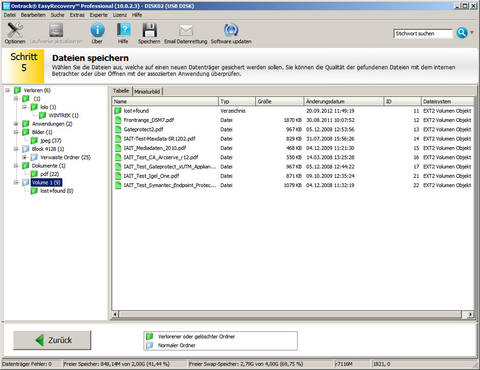Image resolution: width=480 pixels, height=370 pixels.
Task: Select the jpeg (37) tree folder
Action: 51,141
